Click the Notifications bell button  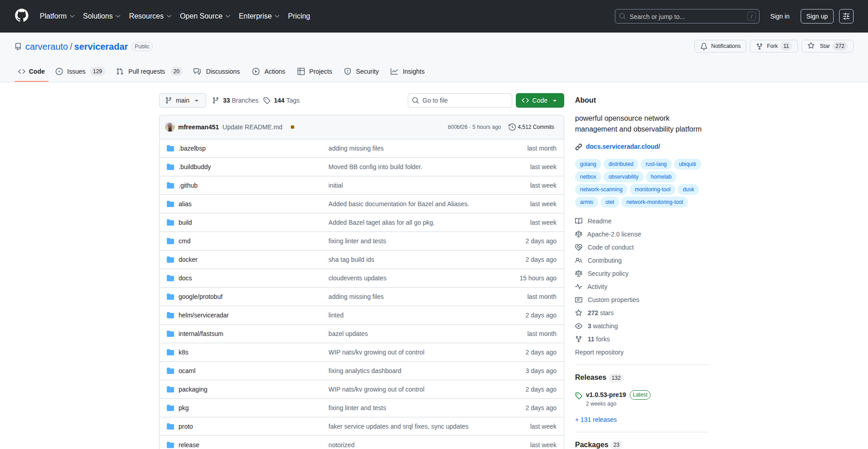click(720, 46)
